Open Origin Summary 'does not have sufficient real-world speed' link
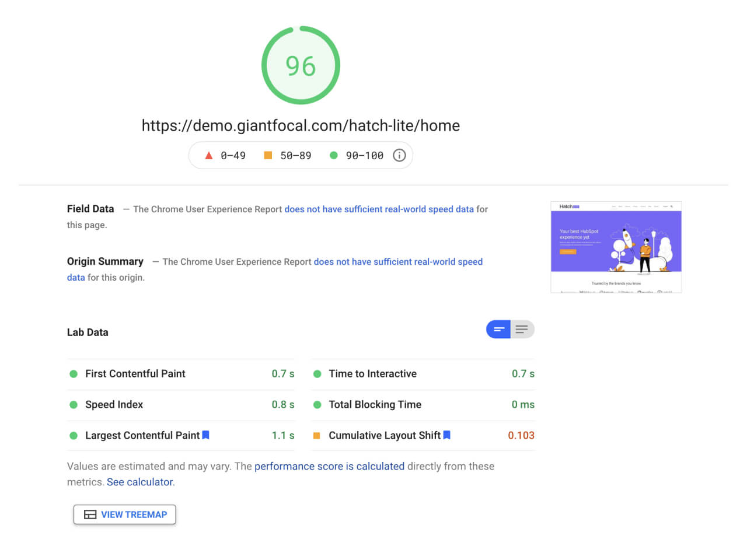This screenshot has height=560, width=747. point(398,261)
